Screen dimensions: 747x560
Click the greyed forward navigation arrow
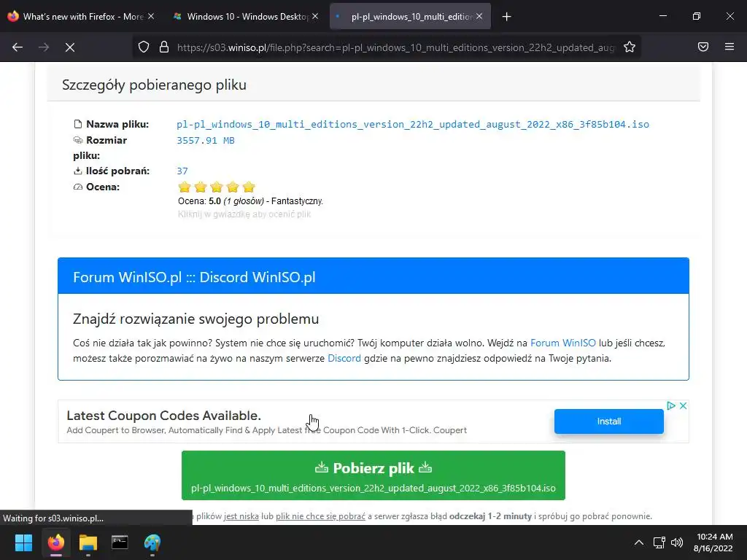(x=44, y=47)
